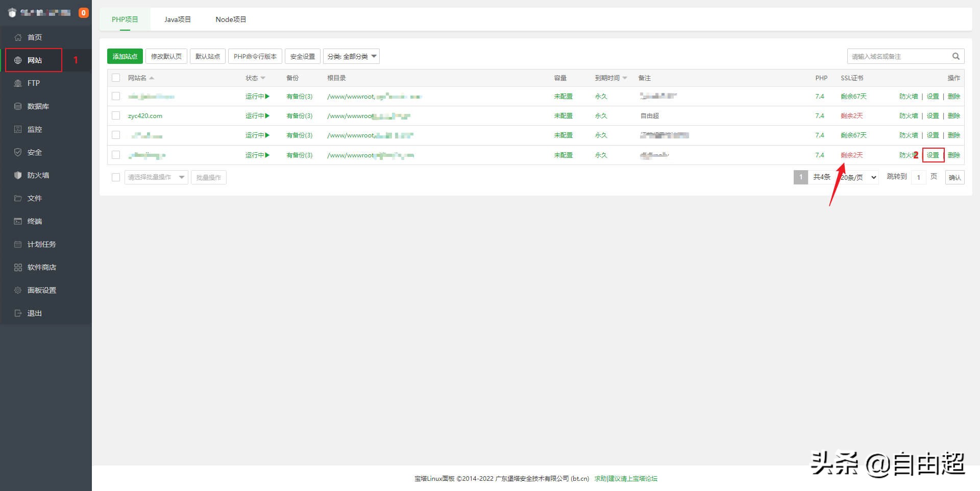
Task: Click the FTP globe icon in sidebar
Action: pos(18,83)
